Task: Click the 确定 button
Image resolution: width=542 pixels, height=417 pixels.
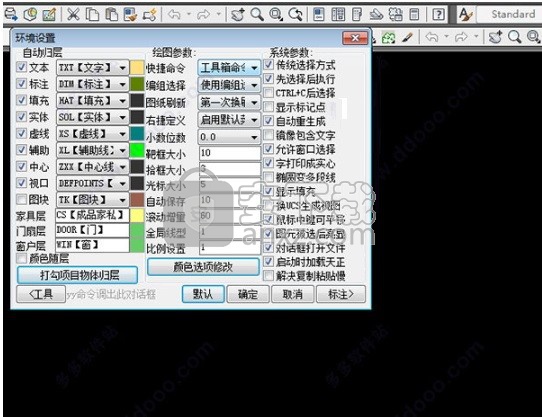Action: click(248, 294)
